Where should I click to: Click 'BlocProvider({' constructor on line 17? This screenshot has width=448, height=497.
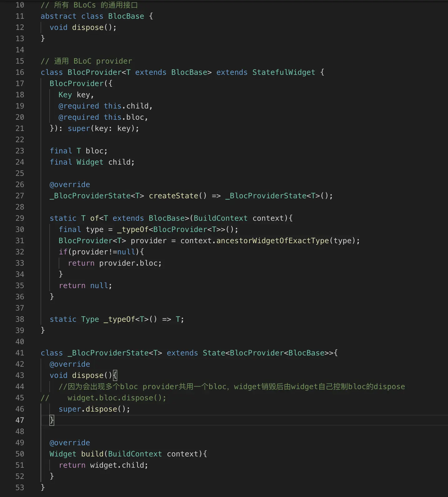pos(81,84)
